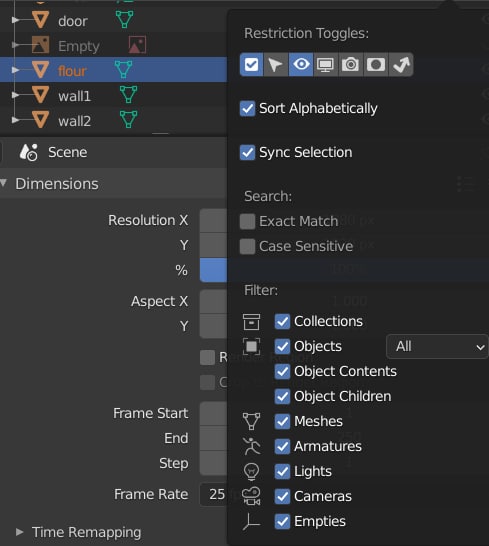Open the Objects filter All dropdown

(437, 346)
